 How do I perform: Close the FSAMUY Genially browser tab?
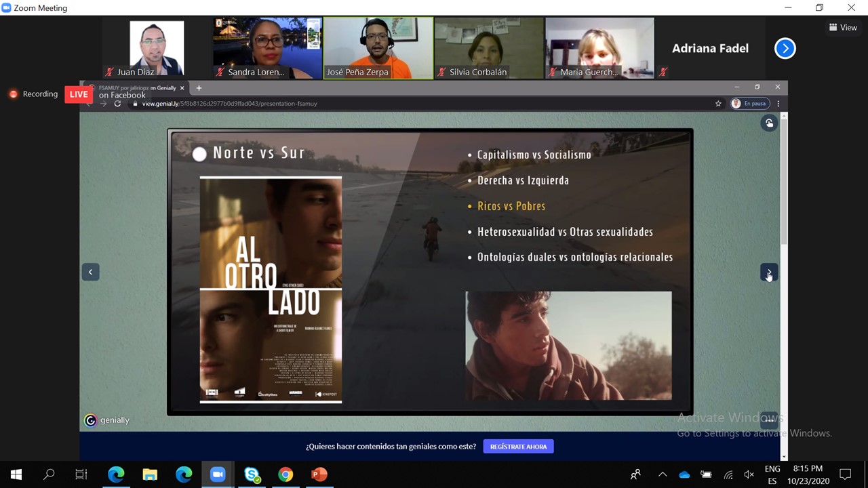click(182, 87)
